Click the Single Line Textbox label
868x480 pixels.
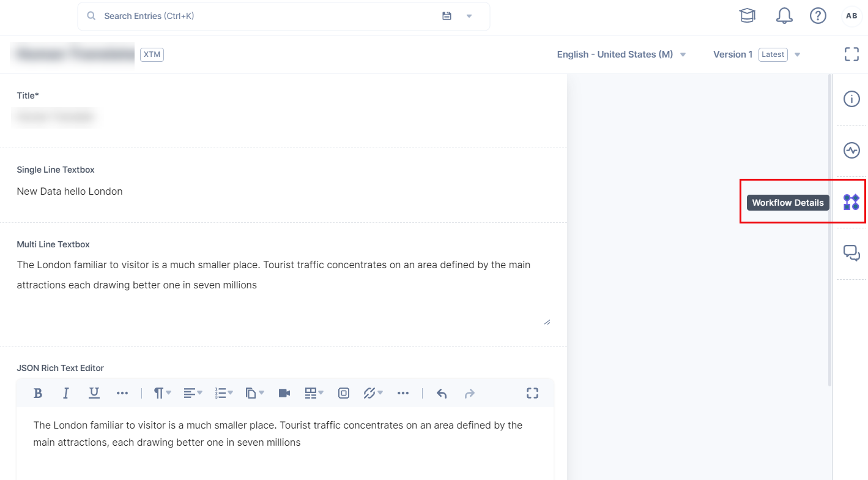[x=56, y=170]
